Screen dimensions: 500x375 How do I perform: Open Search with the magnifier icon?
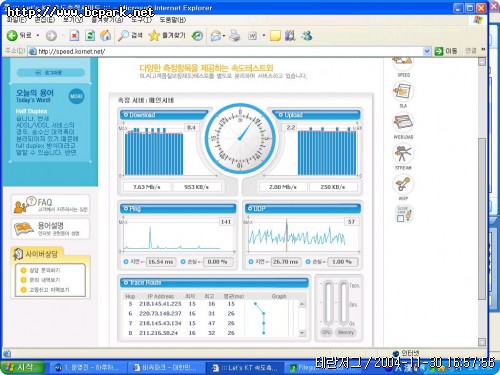(123, 36)
